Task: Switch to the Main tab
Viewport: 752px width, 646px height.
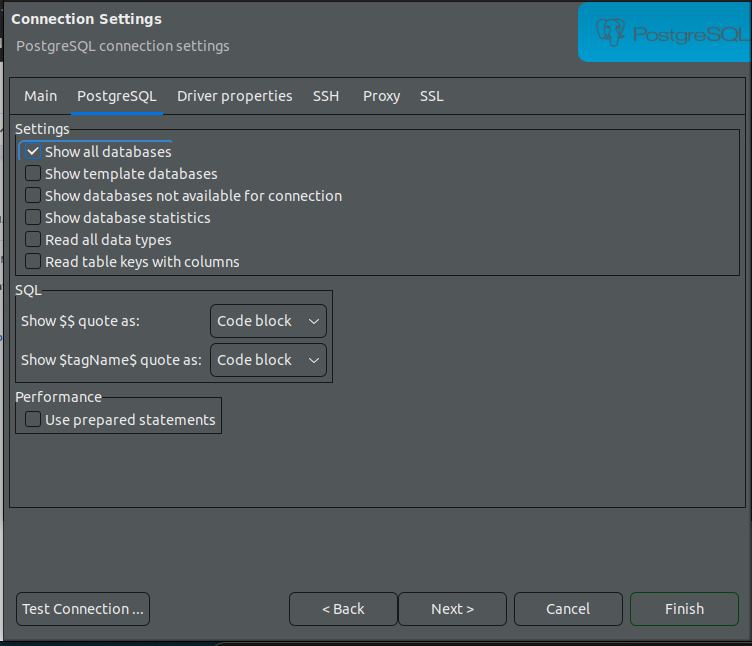Action: point(41,96)
